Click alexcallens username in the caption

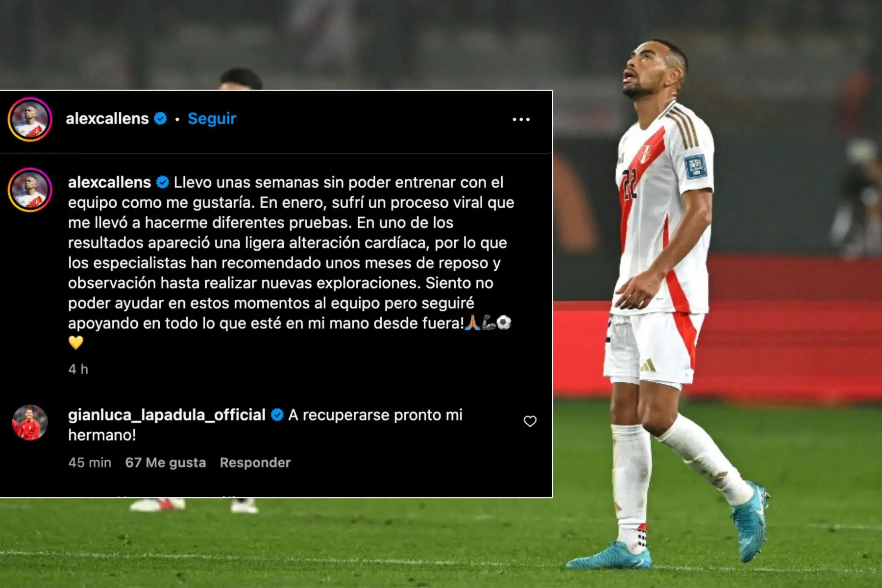point(109,182)
